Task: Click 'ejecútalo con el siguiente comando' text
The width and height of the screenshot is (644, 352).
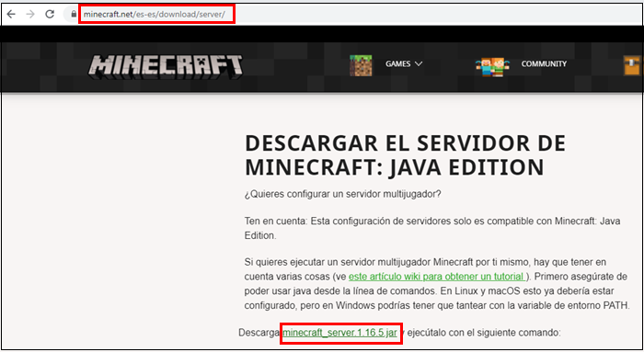Action: click(x=484, y=333)
